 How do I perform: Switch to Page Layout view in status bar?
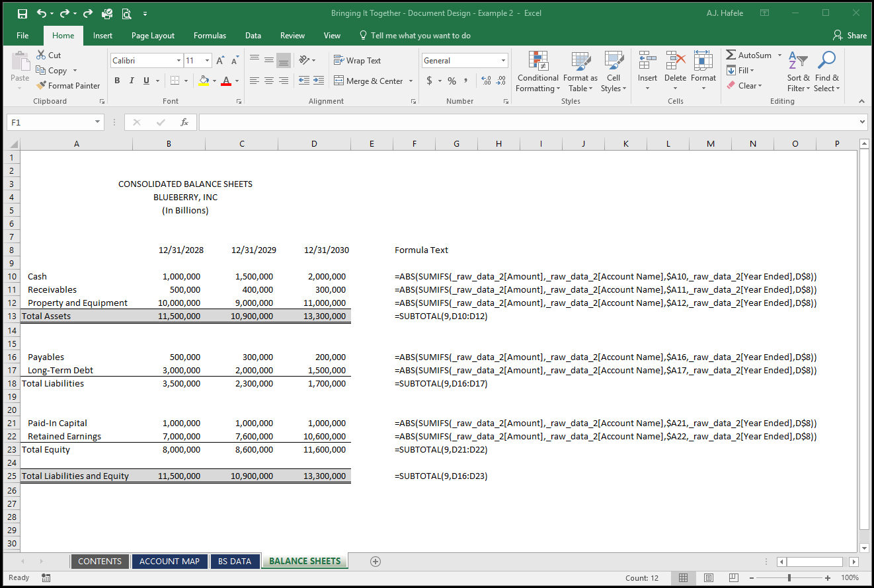pos(709,577)
